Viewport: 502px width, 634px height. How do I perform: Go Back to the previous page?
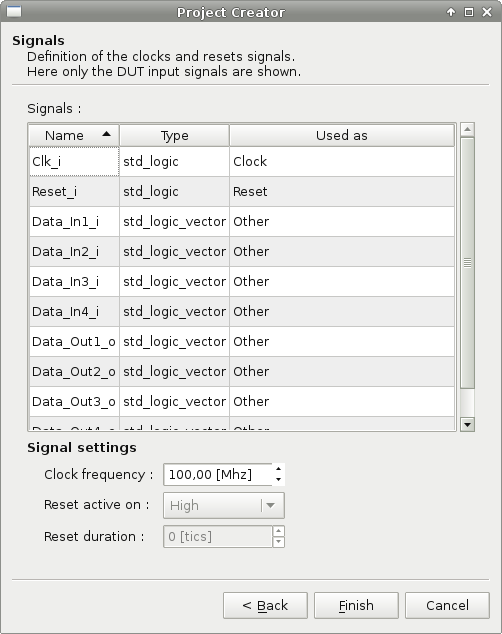(265, 605)
